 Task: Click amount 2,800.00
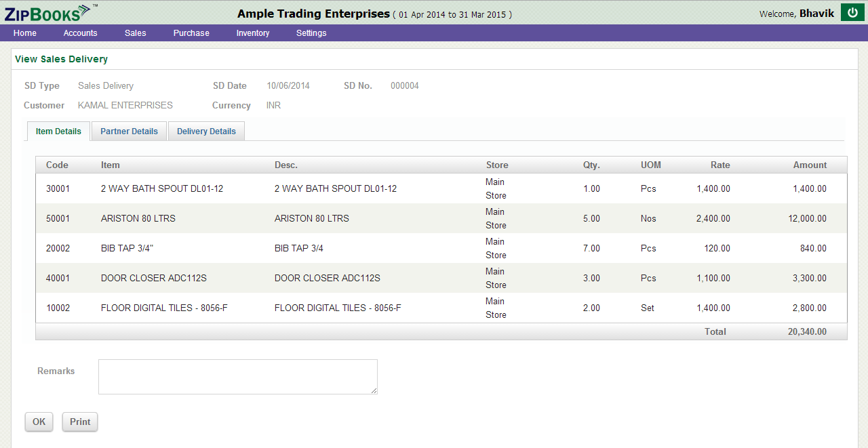click(x=810, y=308)
